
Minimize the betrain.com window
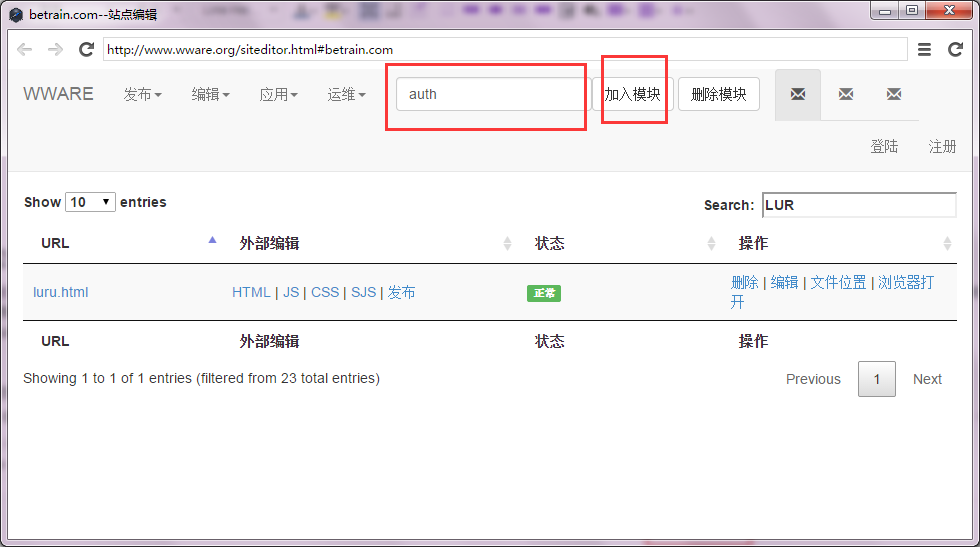pyautogui.click(x=884, y=11)
